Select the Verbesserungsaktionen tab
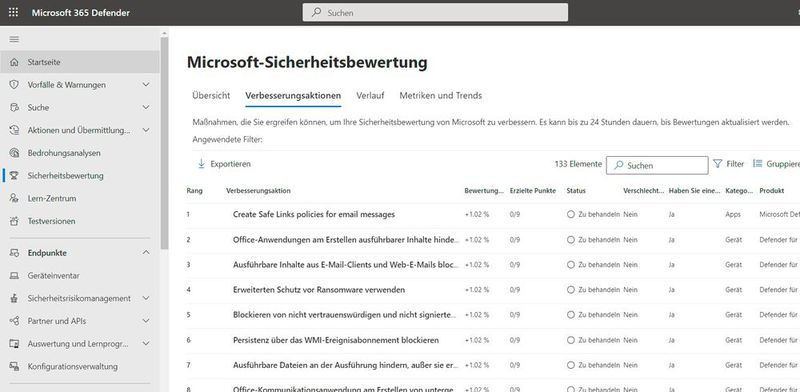Screen dimensions: 800x392 click(293, 95)
